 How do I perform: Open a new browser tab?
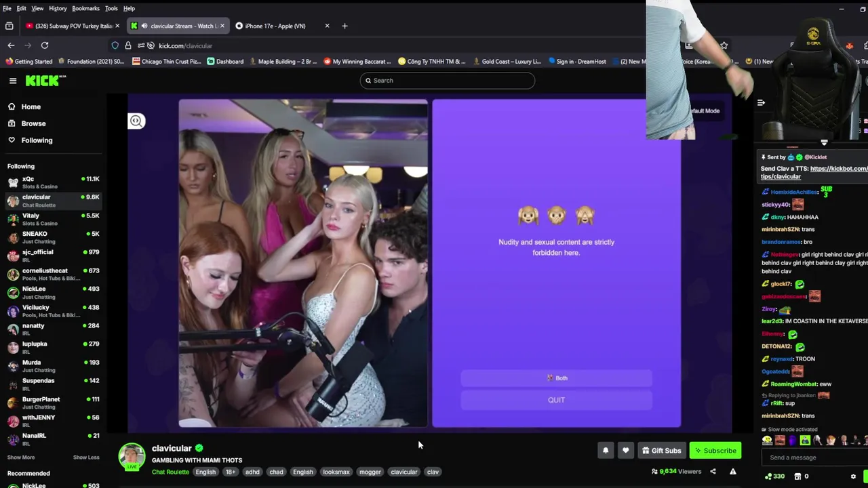(x=344, y=26)
